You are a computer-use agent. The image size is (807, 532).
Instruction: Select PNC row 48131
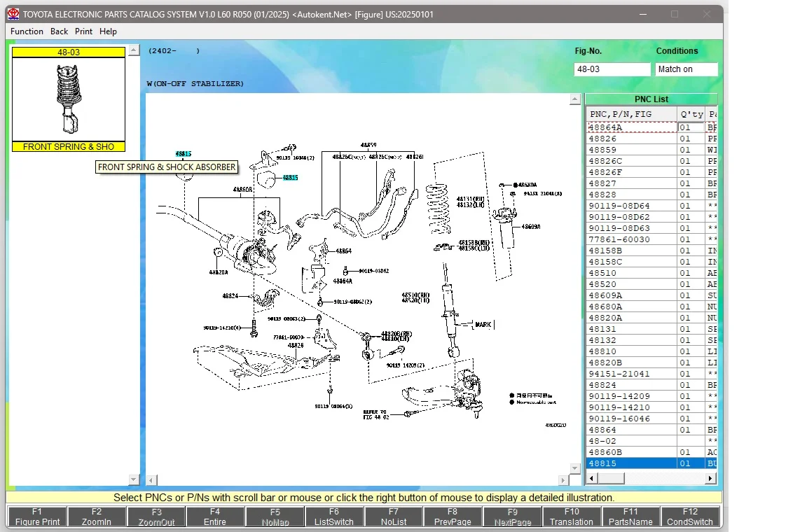coord(651,329)
